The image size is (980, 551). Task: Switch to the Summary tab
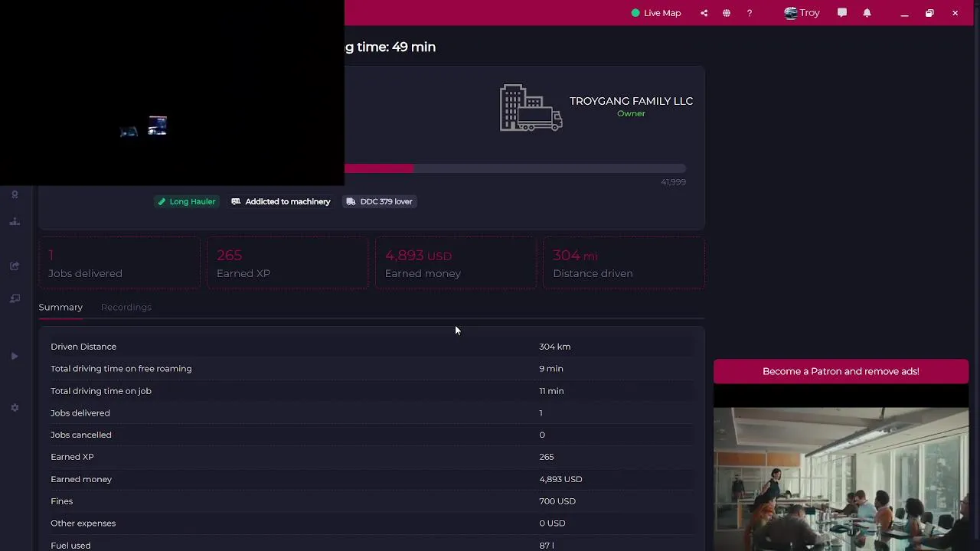pyautogui.click(x=60, y=307)
